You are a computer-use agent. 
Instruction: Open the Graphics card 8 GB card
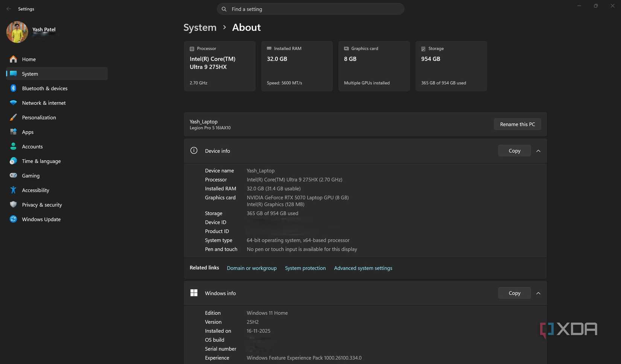click(x=374, y=66)
